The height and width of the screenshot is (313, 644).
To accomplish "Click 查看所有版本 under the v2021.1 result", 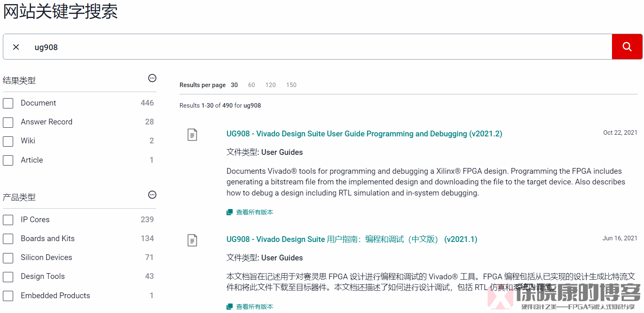I will tap(254, 307).
